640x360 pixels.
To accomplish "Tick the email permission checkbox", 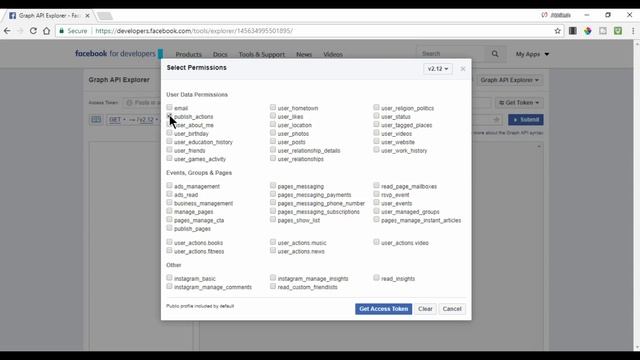I will pos(169,107).
